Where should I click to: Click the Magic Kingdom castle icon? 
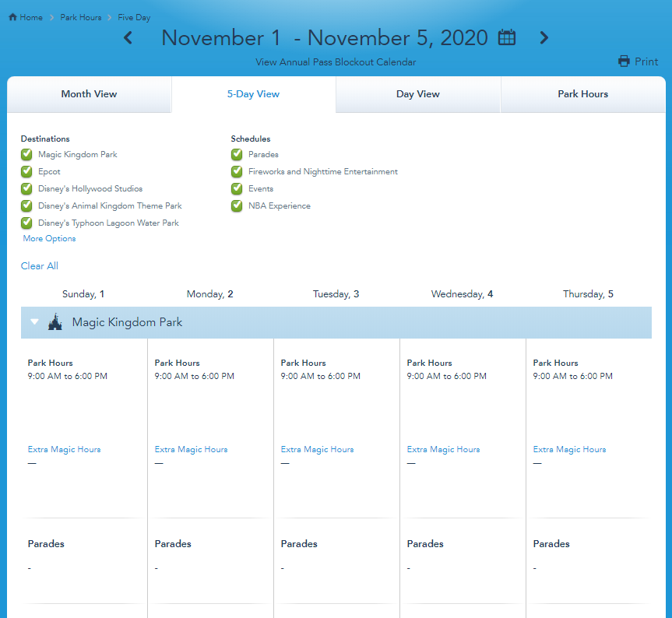pos(55,322)
